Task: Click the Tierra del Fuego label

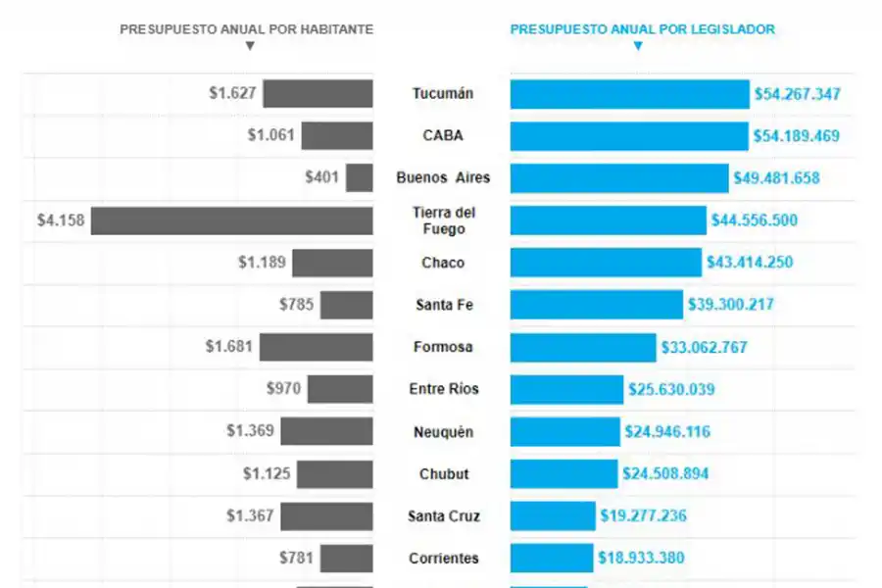Action: click(x=442, y=220)
